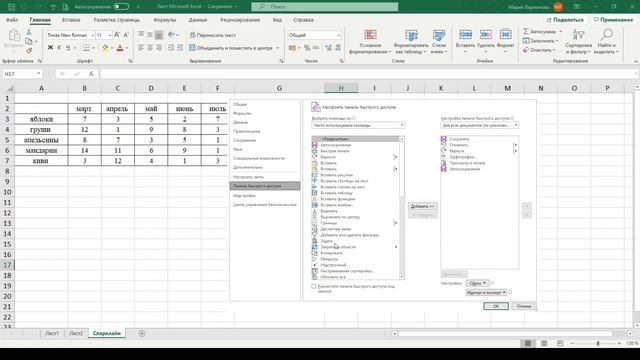Click the Формат cells icon in ribbon
Viewport: 640px width, 360px height.
coord(505,35)
